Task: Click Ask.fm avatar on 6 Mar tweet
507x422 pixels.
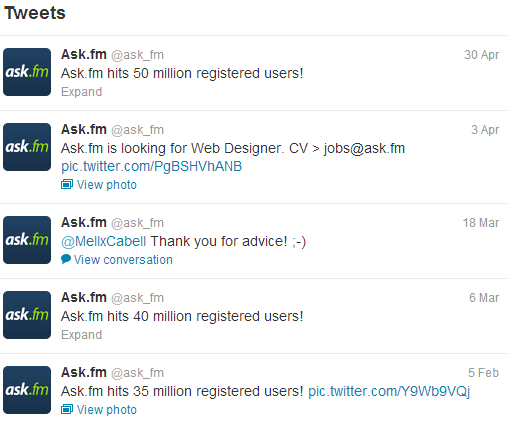Action: coord(27,315)
